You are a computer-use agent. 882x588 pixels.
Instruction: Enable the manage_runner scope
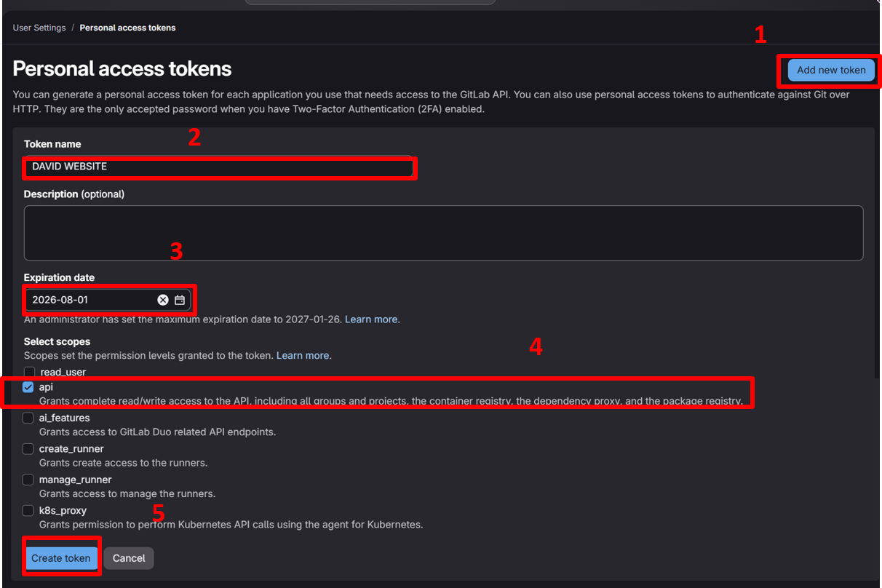tap(28, 480)
